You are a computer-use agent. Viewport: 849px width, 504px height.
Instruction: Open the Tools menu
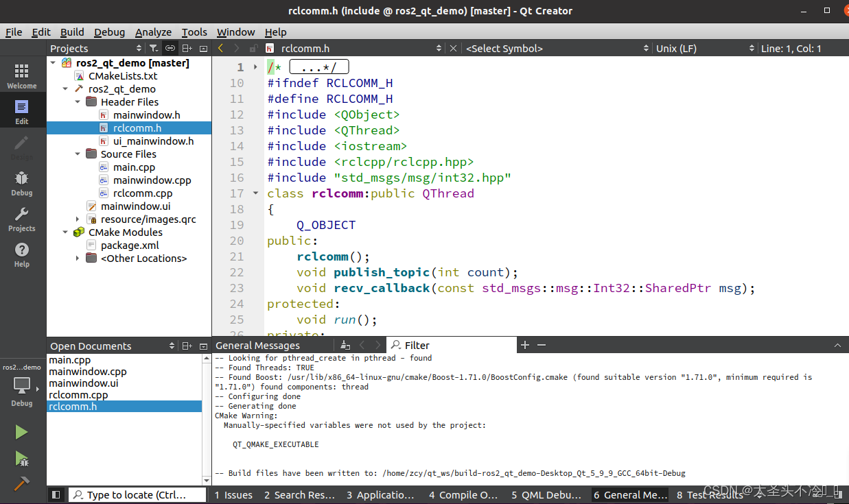click(x=194, y=32)
